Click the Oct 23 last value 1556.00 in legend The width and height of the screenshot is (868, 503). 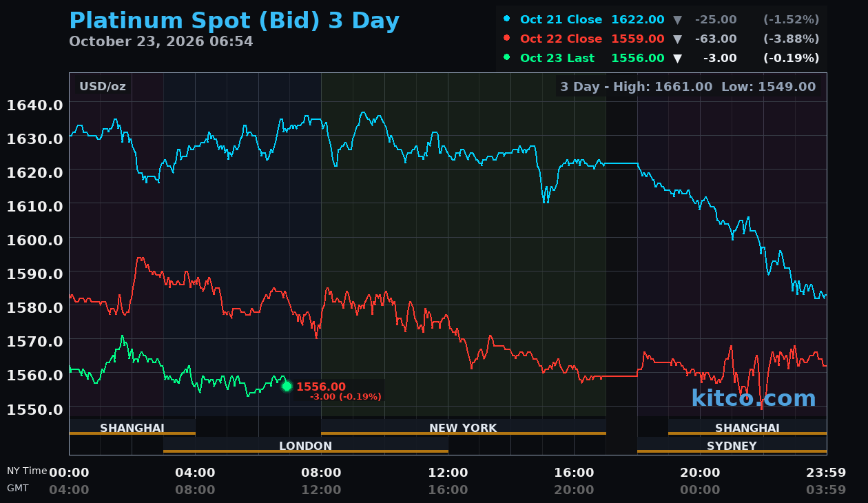tap(638, 58)
